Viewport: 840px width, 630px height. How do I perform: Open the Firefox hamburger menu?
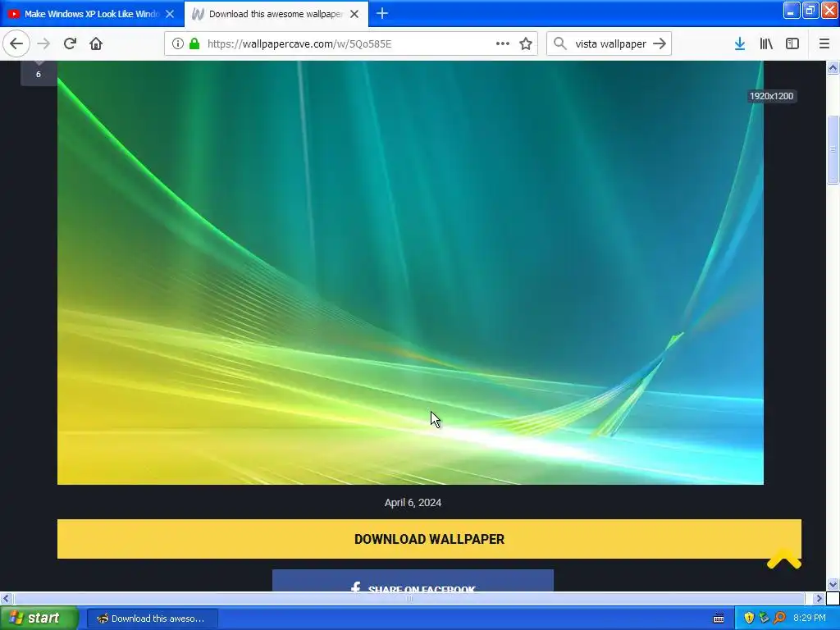824,43
